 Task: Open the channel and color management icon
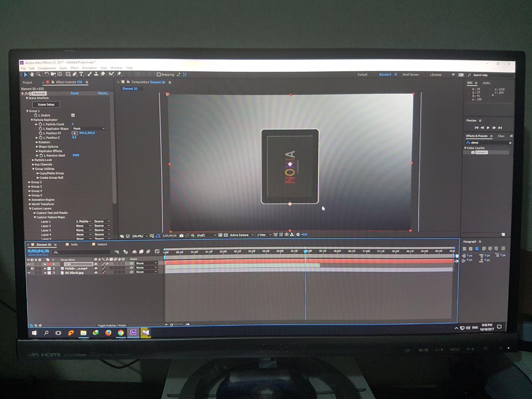(193, 235)
